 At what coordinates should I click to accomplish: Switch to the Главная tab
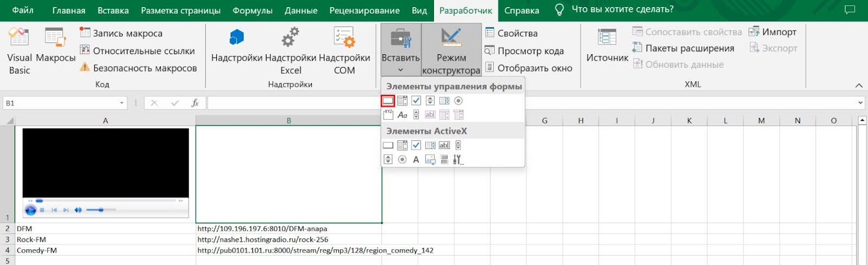coord(69,10)
